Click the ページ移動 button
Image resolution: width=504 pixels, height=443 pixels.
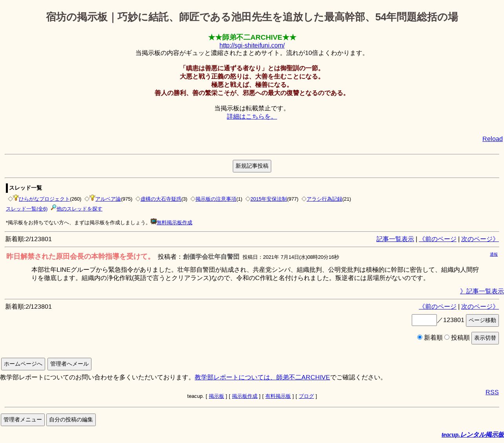(x=482, y=320)
